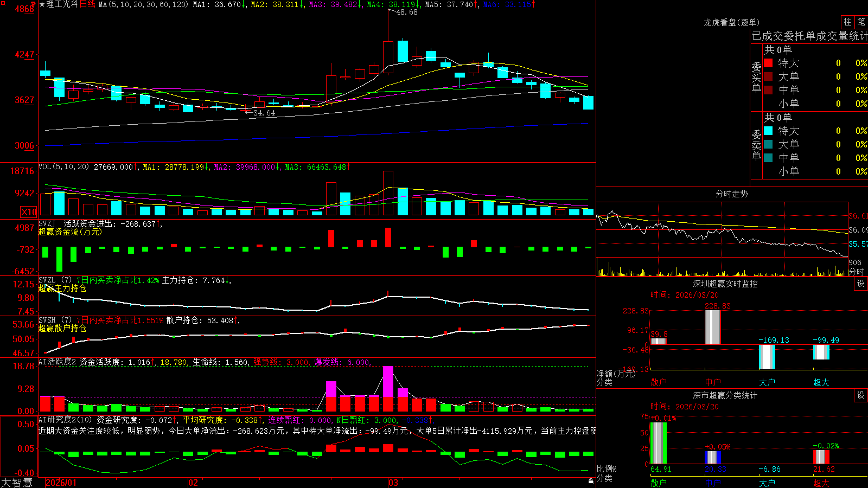Image resolution: width=868 pixels, height=488 pixels.
Task: Click the 中户 category label in 实时监控
Action: pyautogui.click(x=713, y=382)
